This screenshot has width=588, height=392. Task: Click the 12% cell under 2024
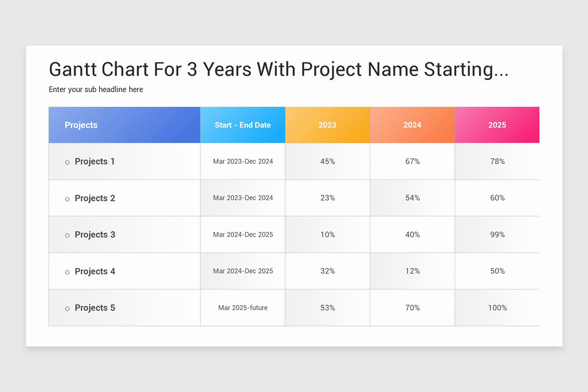point(412,271)
